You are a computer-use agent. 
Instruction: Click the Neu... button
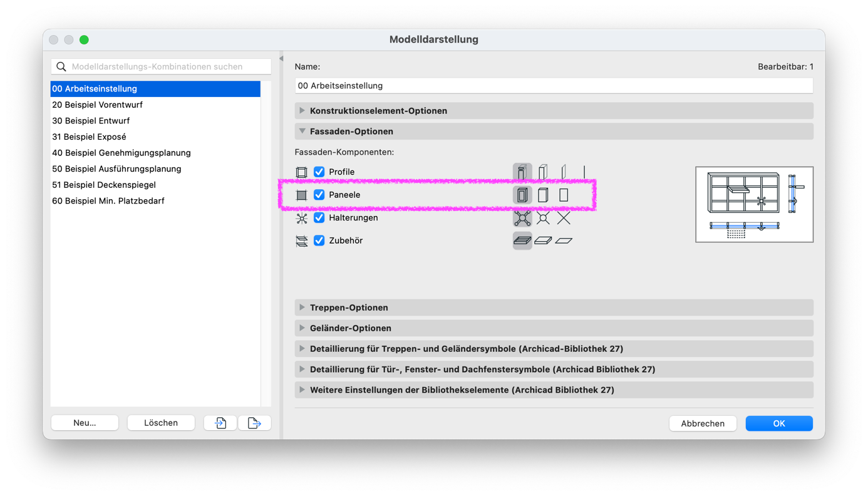85,423
